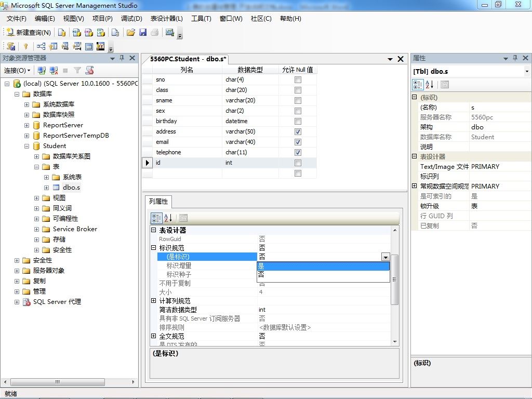Click the varchar(50) data type cell for address
The image size is (532, 399).
250,131
